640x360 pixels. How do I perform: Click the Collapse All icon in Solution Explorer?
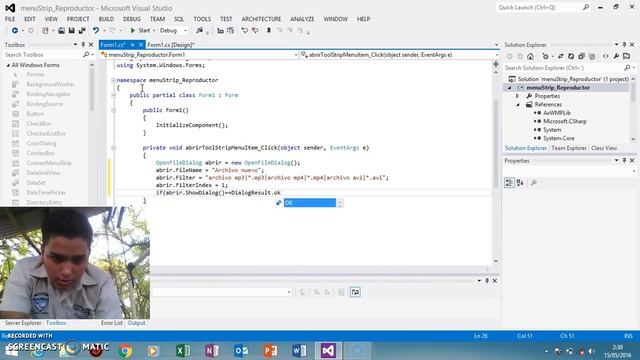click(x=581, y=56)
